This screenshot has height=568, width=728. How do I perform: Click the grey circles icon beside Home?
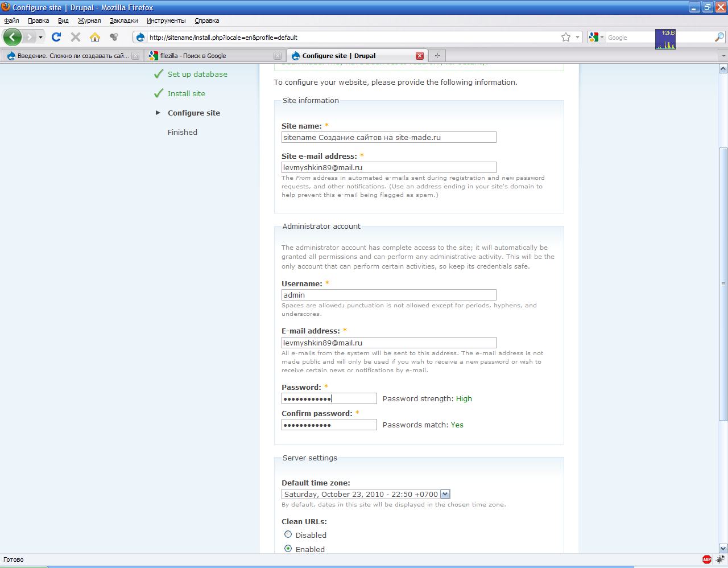(x=114, y=37)
